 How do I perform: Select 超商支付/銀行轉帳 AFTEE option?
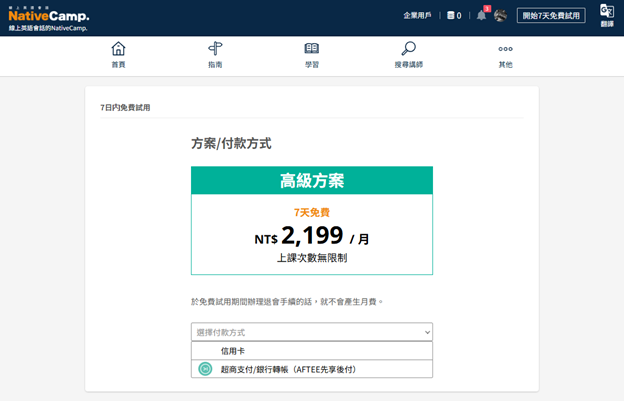tap(312, 369)
